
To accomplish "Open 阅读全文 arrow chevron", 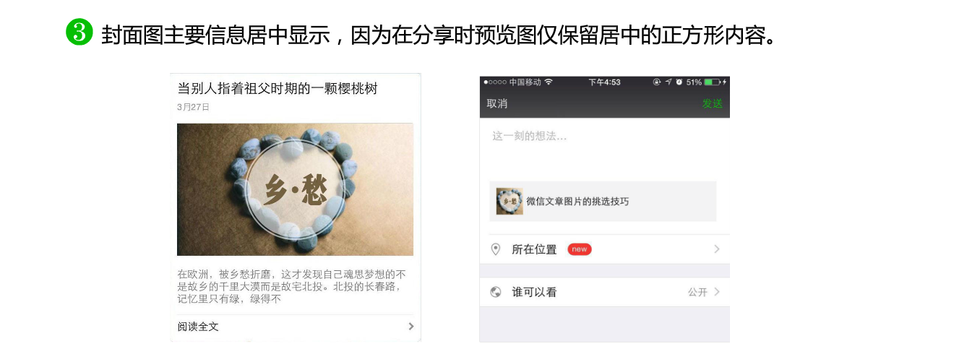I will click(411, 327).
